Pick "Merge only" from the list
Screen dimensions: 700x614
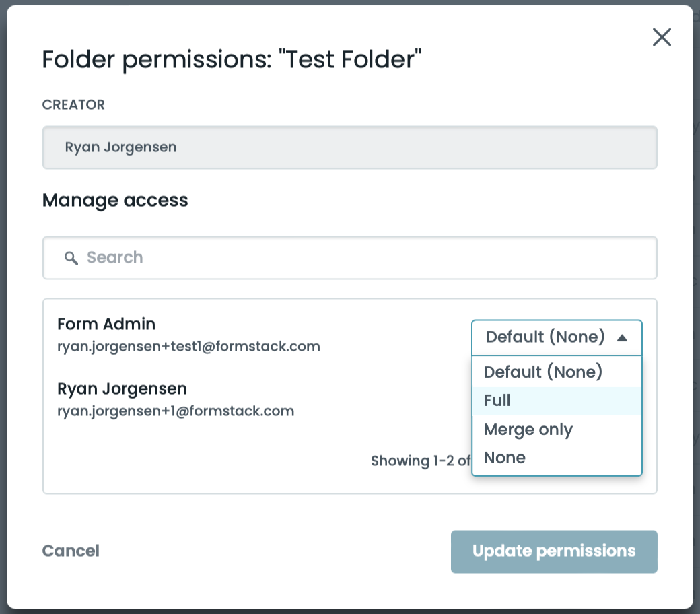[528, 430]
